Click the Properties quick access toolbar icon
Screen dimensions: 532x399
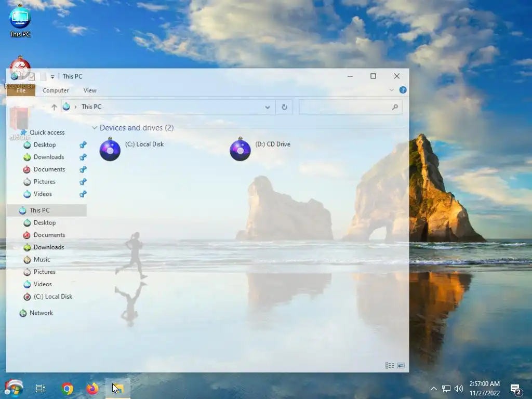(x=32, y=76)
